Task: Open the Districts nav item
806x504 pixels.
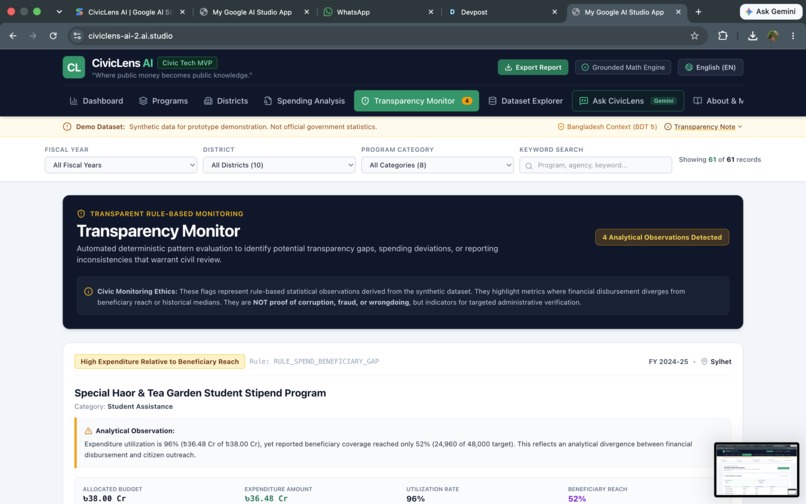Action: (226, 101)
